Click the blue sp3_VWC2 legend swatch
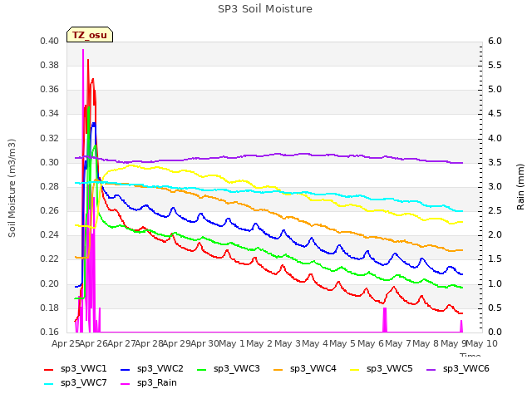The image size is (532, 399). (126, 370)
